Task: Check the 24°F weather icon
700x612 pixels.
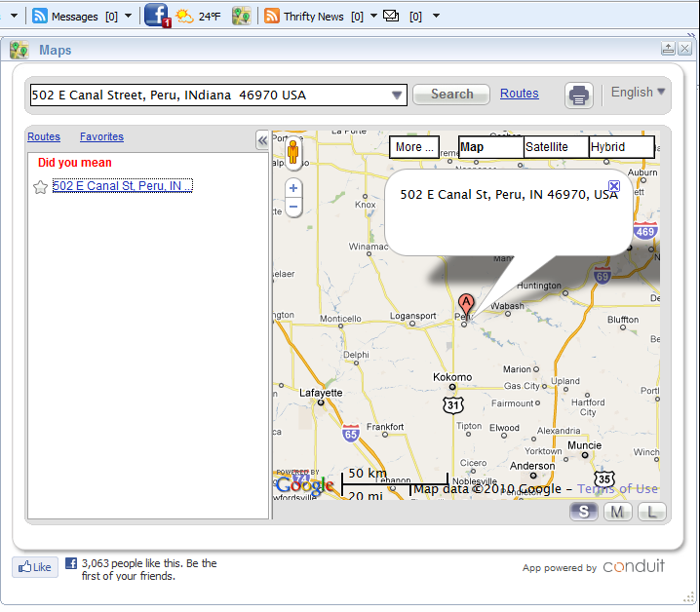Action: click(x=184, y=16)
